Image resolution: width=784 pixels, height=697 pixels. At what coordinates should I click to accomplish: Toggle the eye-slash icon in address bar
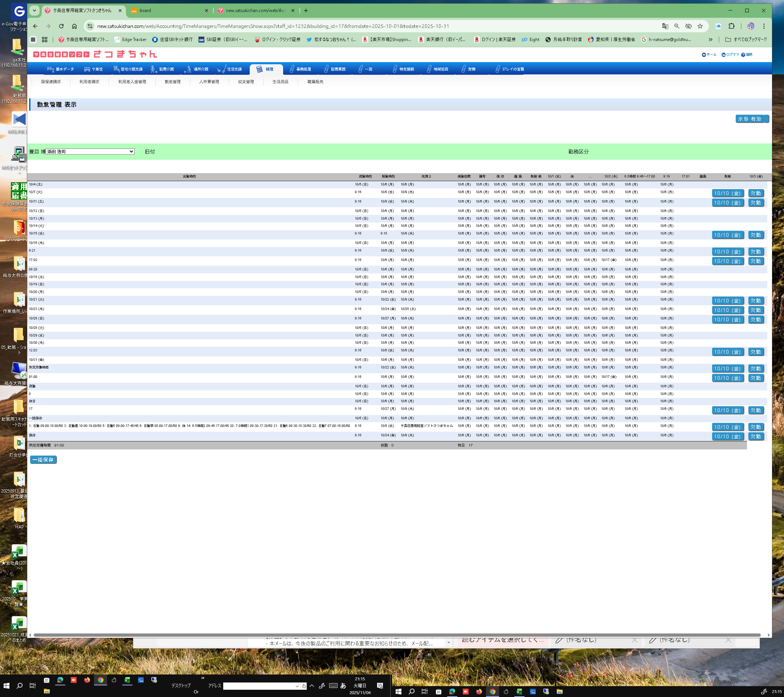pos(689,26)
